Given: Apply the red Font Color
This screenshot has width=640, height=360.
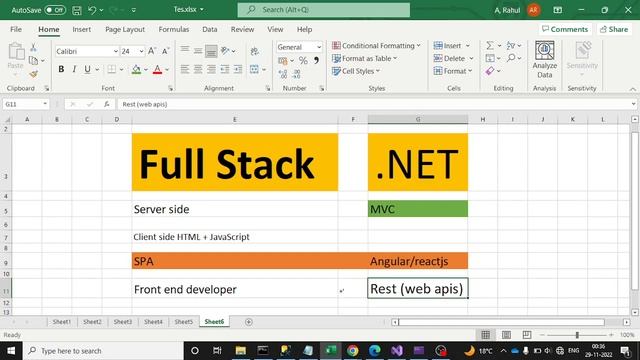Looking at the screenshot, I should coord(157,69).
